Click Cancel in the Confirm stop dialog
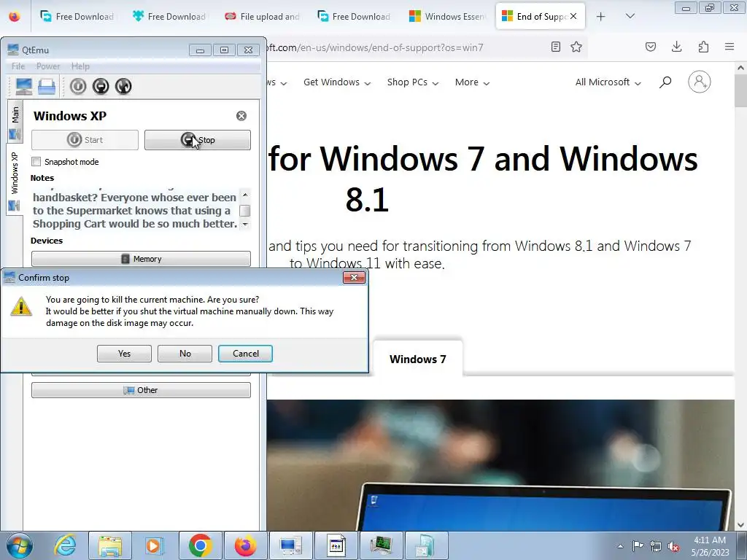747x560 pixels. coord(245,354)
